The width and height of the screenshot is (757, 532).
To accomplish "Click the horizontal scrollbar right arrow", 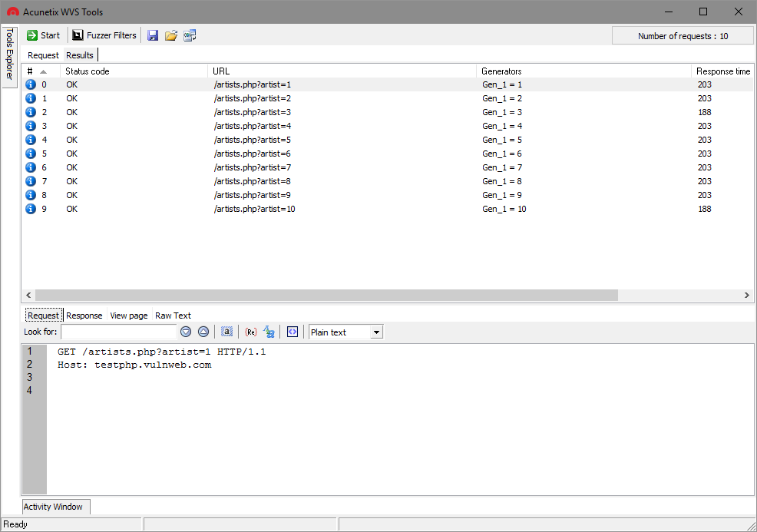I will tap(747, 295).
